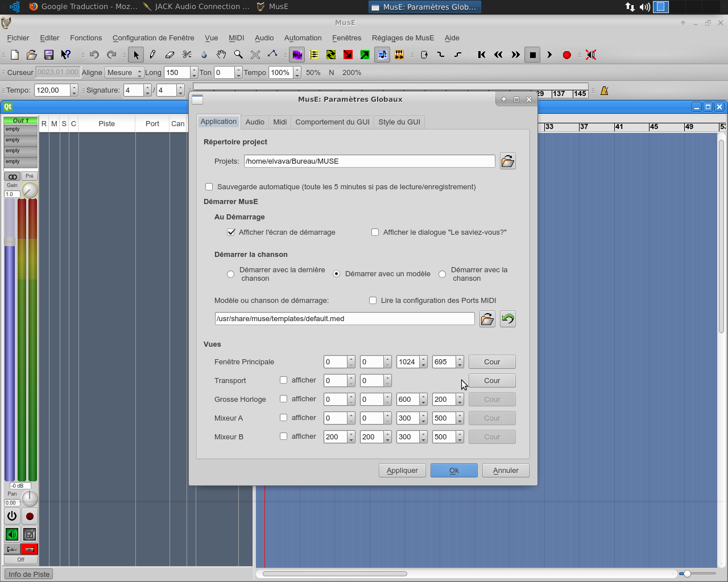
Task: Reset startup template with green arrow
Action: click(x=507, y=319)
